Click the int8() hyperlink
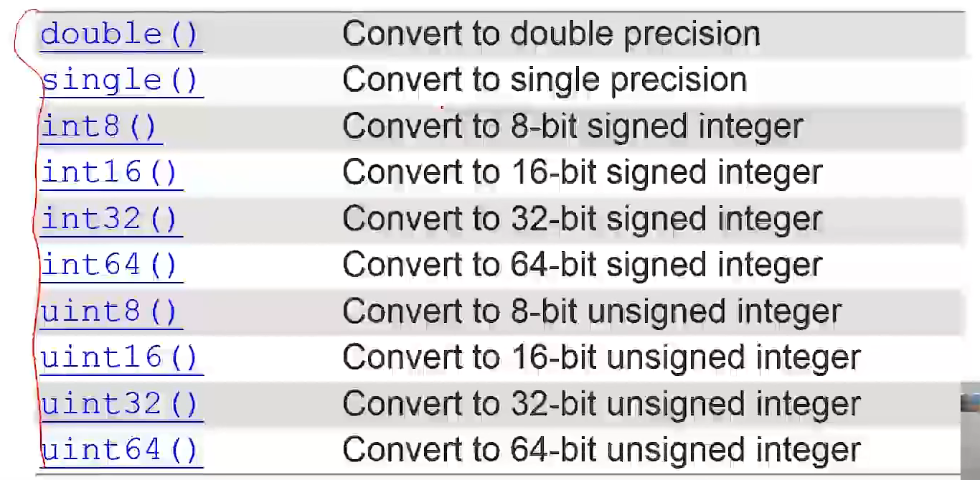 point(99,126)
